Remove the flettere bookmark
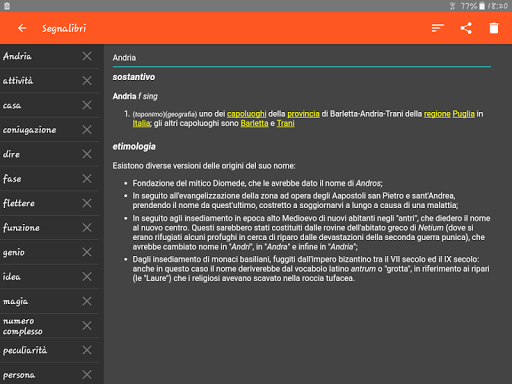Screen dimensions: 512x384 (87, 203)
